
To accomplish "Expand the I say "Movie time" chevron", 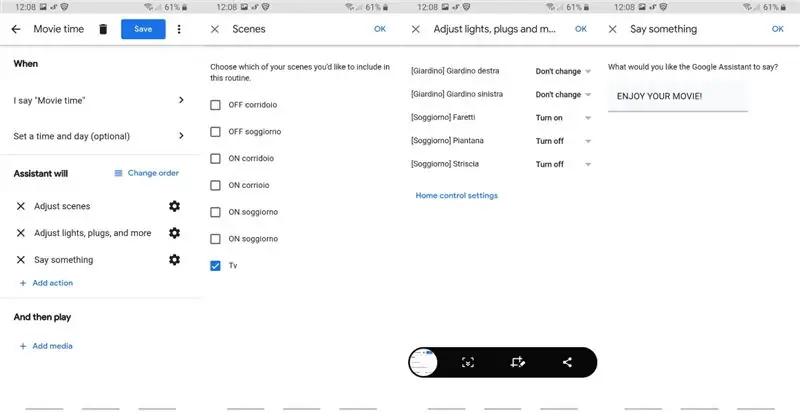I will [181, 100].
